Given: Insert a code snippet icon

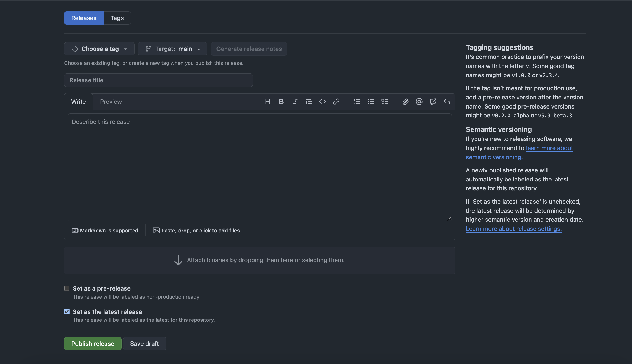Looking at the screenshot, I should [322, 102].
